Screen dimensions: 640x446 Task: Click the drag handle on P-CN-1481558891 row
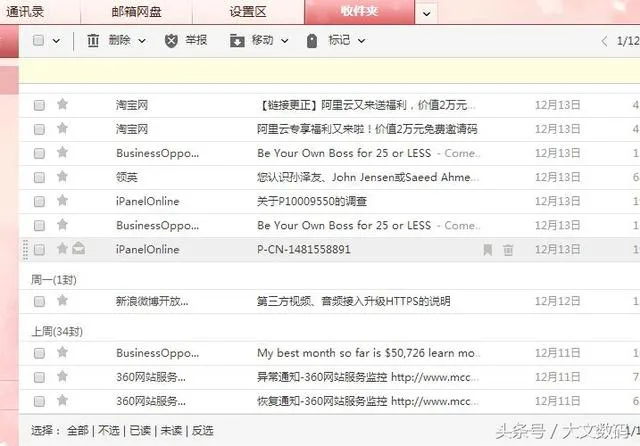25,250
